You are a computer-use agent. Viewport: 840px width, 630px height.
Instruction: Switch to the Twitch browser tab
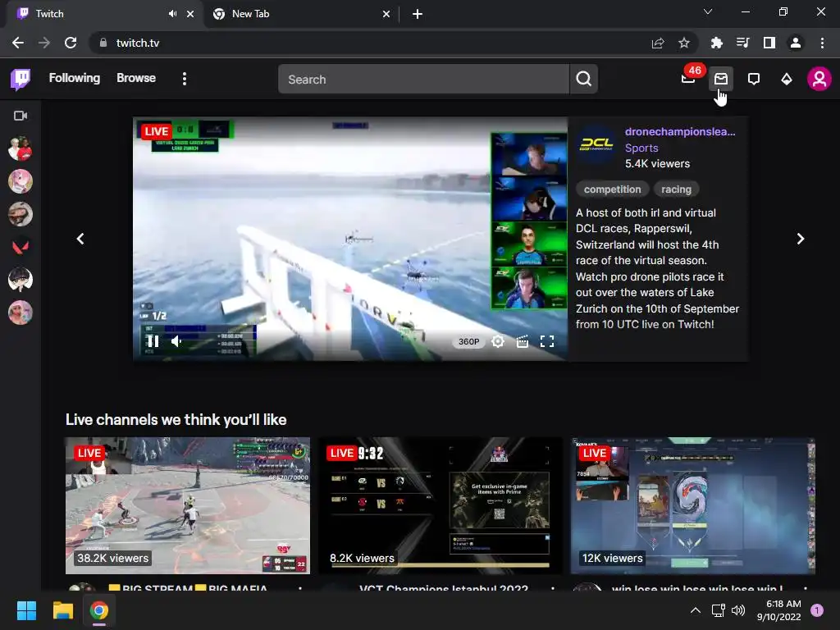[x=91, y=14]
